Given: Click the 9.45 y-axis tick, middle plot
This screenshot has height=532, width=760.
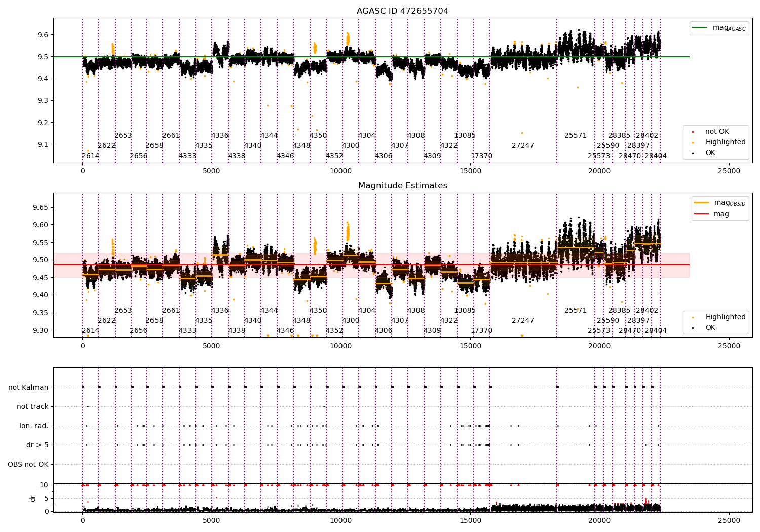Looking at the screenshot, I should tap(41, 278).
